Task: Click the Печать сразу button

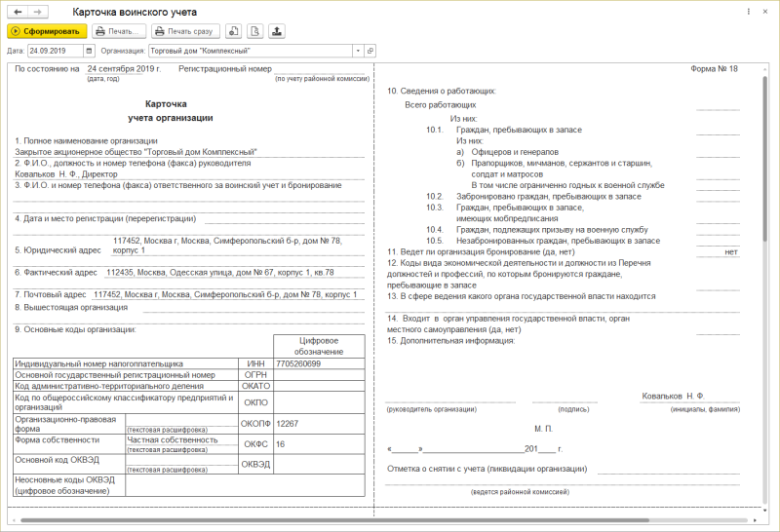Action: coord(185,31)
